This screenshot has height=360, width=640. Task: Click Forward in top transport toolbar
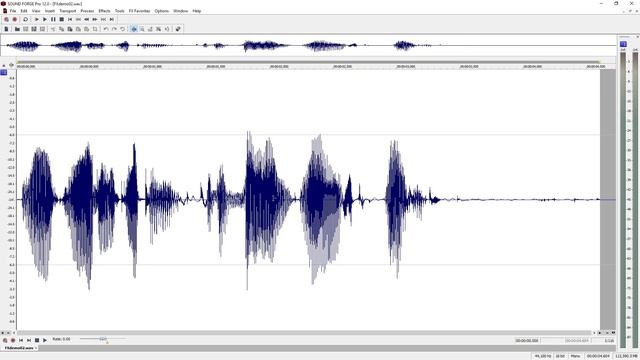(95, 19)
